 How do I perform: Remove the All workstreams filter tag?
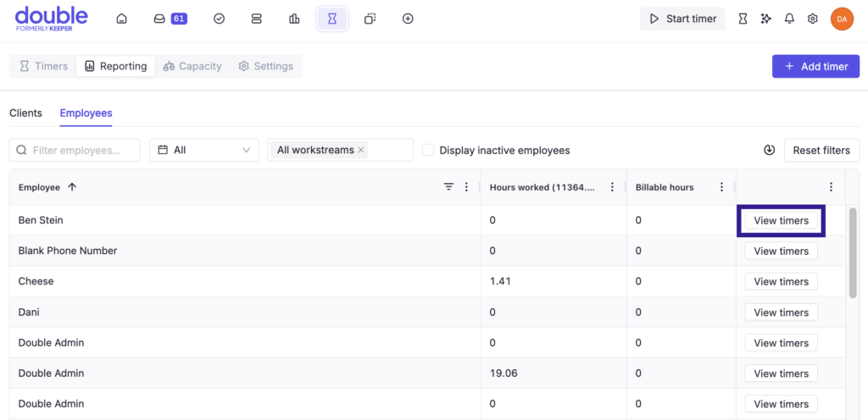361,150
